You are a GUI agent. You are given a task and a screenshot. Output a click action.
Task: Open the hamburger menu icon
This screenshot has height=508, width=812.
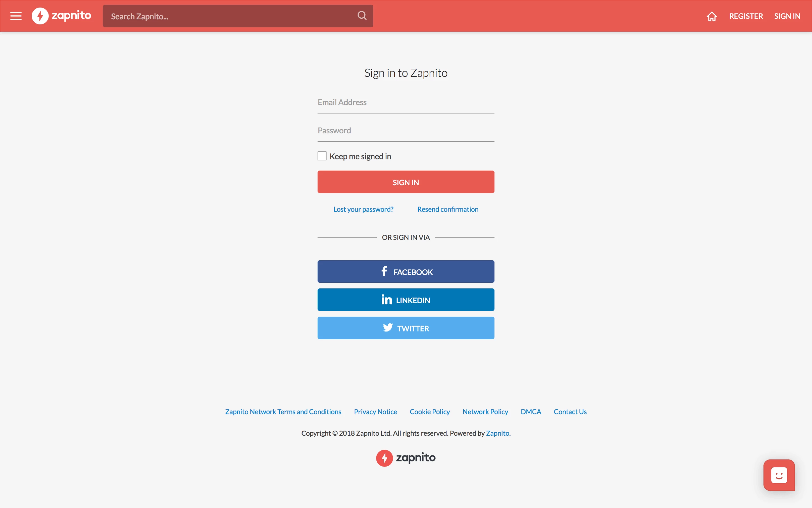coord(16,16)
